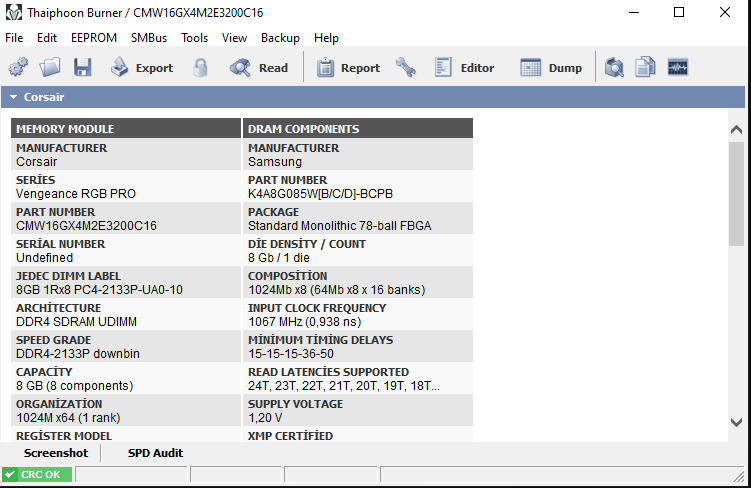Click the Corsair module manufacturer value
The height and width of the screenshot is (488, 751).
(36, 161)
